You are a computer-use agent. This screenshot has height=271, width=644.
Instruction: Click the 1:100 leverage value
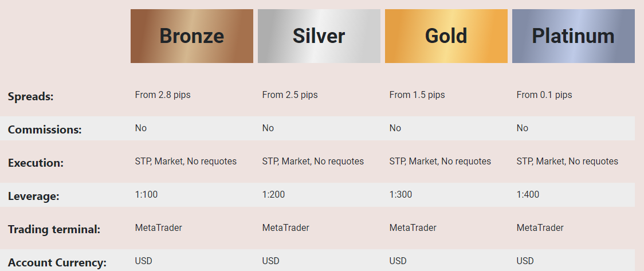point(146,194)
